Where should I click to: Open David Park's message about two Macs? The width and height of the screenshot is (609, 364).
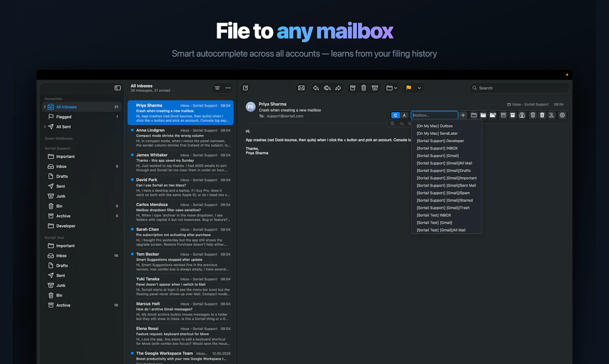[x=180, y=187]
